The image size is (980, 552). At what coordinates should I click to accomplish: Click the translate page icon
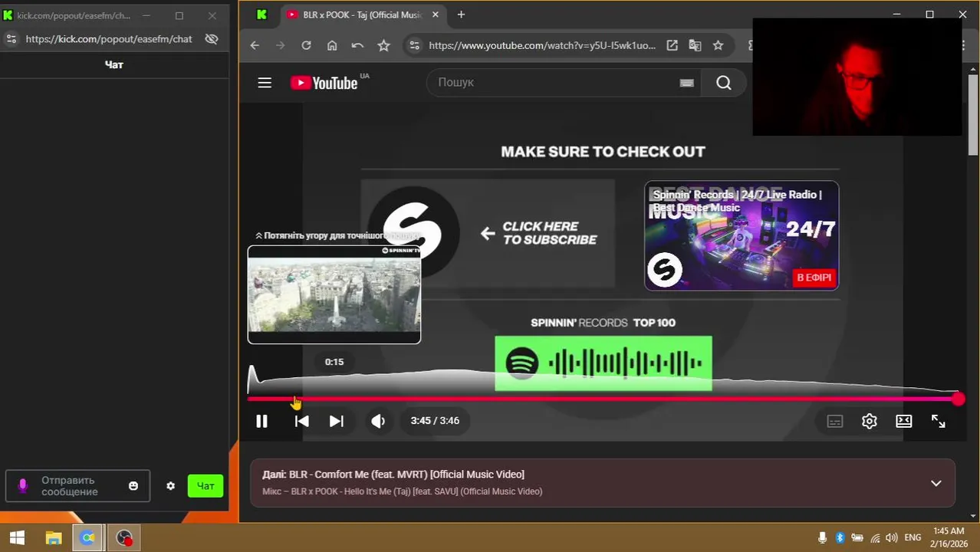click(x=695, y=45)
